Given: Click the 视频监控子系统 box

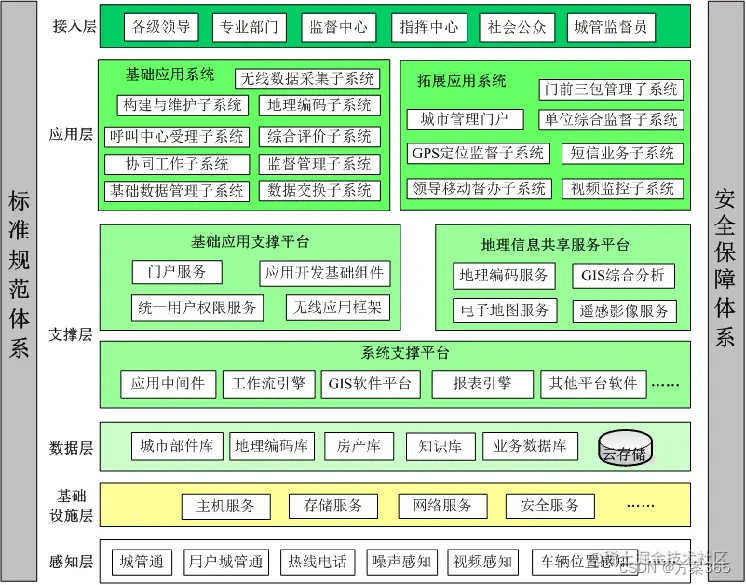Looking at the screenshot, I should pyautogui.click(x=622, y=189).
